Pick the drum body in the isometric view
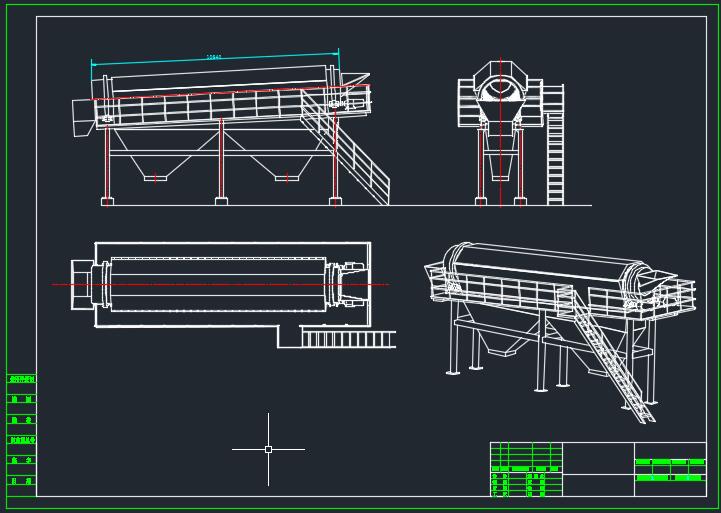 tap(543, 264)
